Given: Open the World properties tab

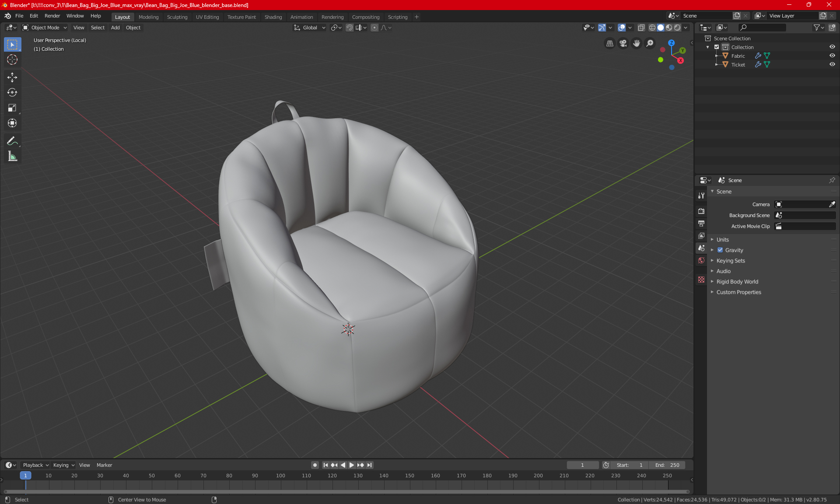Looking at the screenshot, I should pyautogui.click(x=701, y=260).
